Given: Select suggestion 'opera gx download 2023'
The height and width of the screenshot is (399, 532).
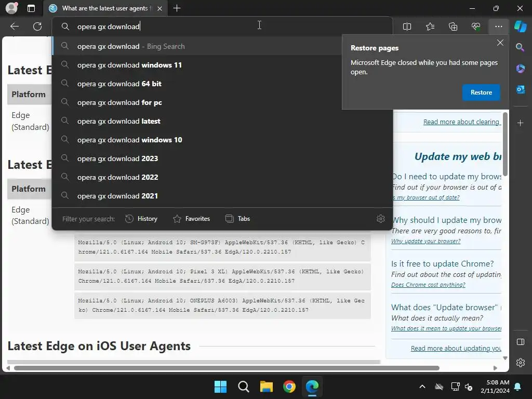Looking at the screenshot, I should click(x=222, y=158).
